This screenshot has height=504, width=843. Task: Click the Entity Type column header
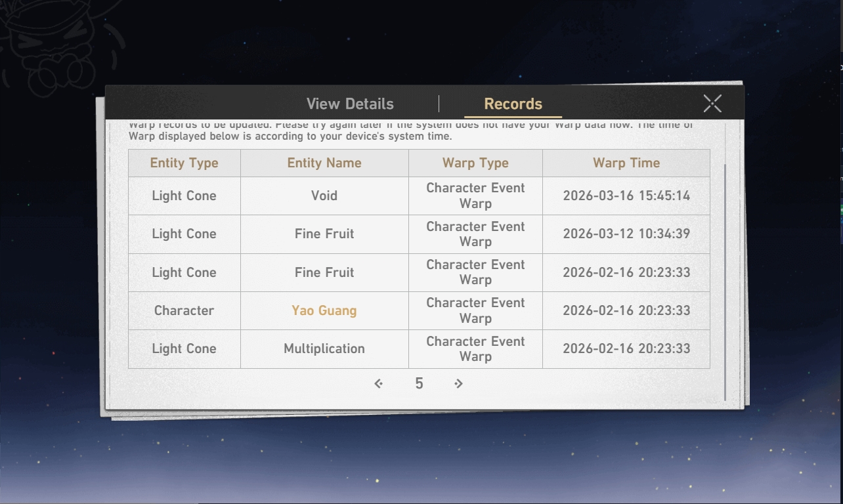(x=184, y=163)
